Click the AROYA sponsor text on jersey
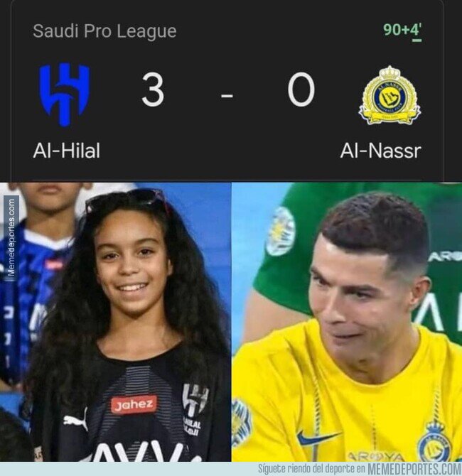Viewport: 462px width, 476px height. coord(376,457)
